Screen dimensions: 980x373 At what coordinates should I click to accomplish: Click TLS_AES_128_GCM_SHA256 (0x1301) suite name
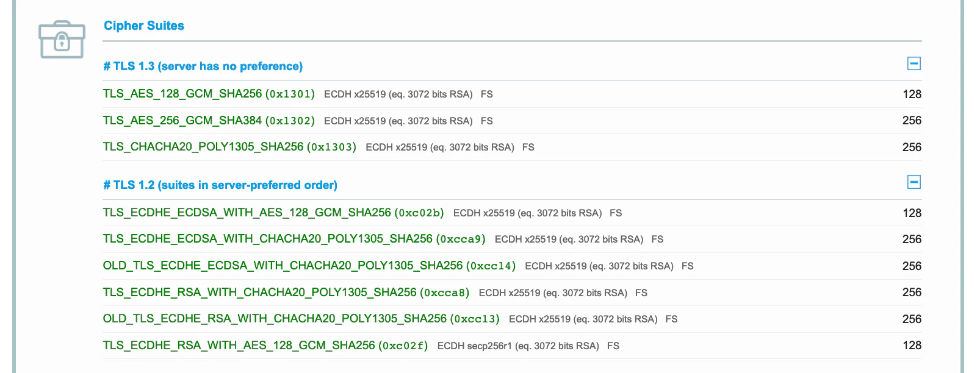[209, 94]
